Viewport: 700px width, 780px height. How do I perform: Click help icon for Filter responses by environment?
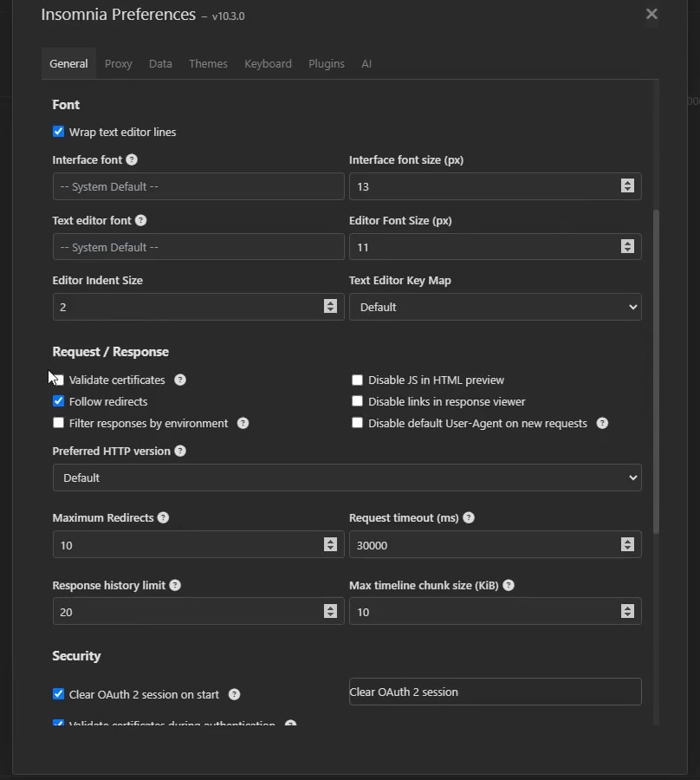point(243,423)
